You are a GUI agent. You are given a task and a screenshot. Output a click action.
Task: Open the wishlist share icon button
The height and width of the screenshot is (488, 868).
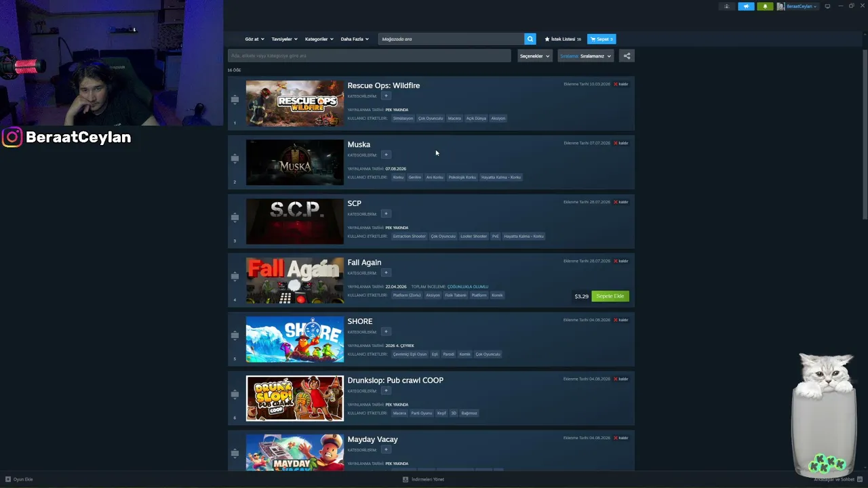[627, 56]
